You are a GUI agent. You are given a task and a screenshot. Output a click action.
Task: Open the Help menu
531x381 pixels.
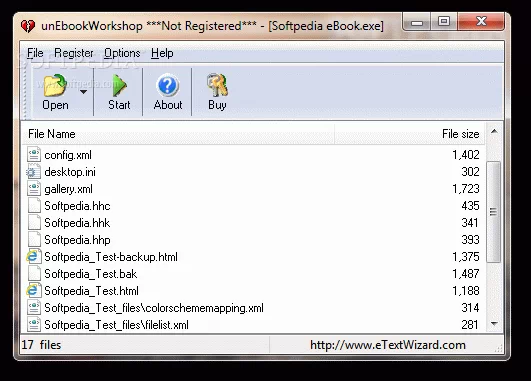(162, 53)
